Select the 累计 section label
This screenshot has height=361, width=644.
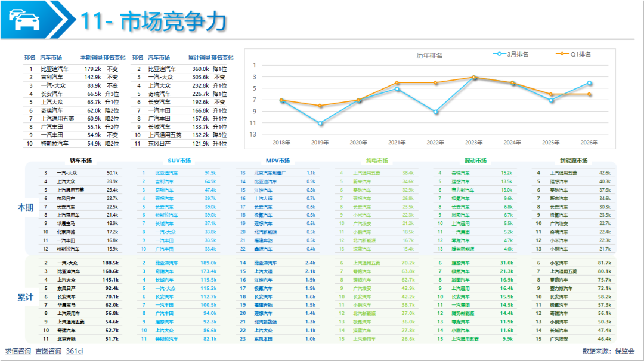(26, 297)
